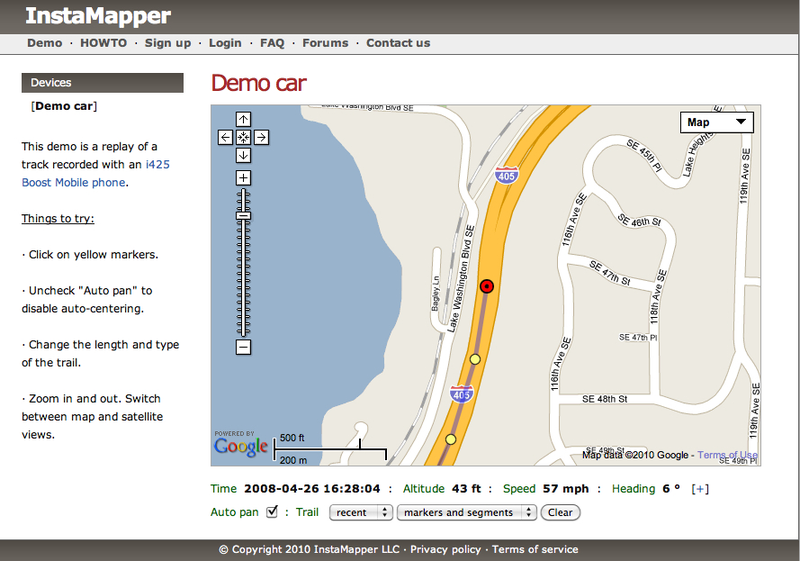This screenshot has width=800, height=561.
Task: Open the trail length 'recent' dropdown
Action: point(361,513)
